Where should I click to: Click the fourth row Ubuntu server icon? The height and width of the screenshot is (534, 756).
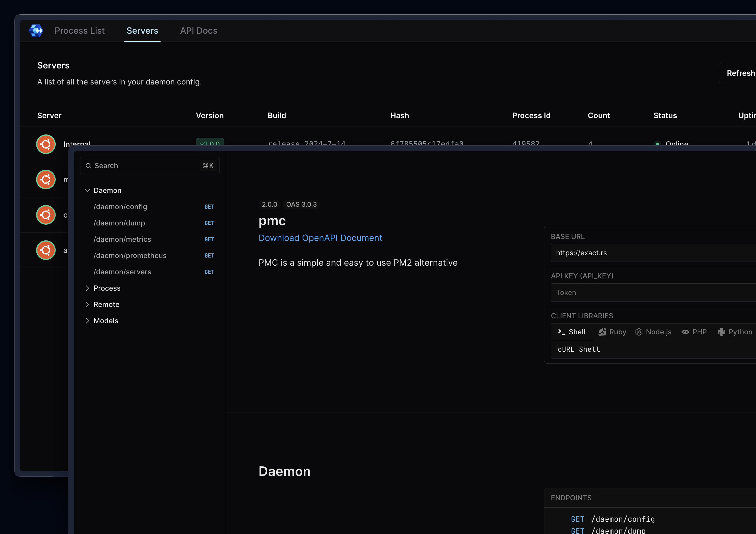(46, 250)
